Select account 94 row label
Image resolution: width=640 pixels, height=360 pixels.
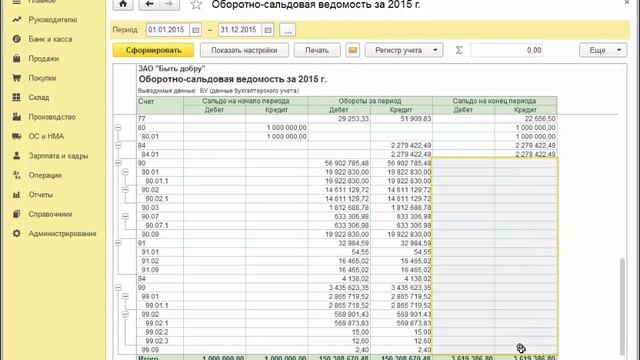click(x=142, y=279)
